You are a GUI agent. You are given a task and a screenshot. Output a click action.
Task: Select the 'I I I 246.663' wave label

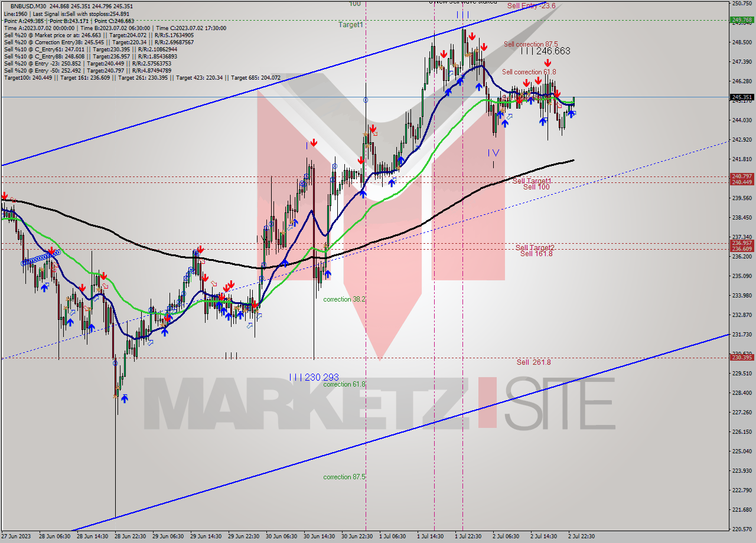tap(545, 51)
